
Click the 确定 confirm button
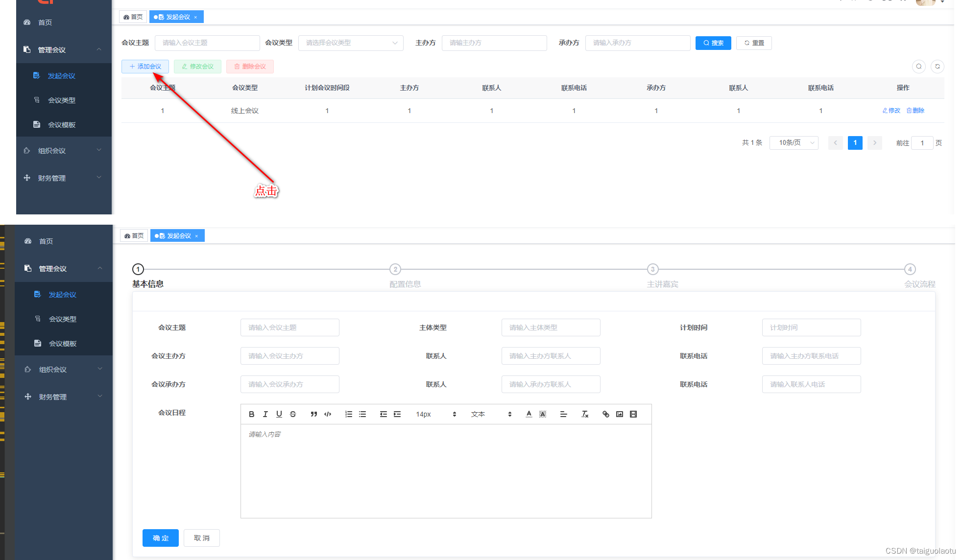[160, 538]
